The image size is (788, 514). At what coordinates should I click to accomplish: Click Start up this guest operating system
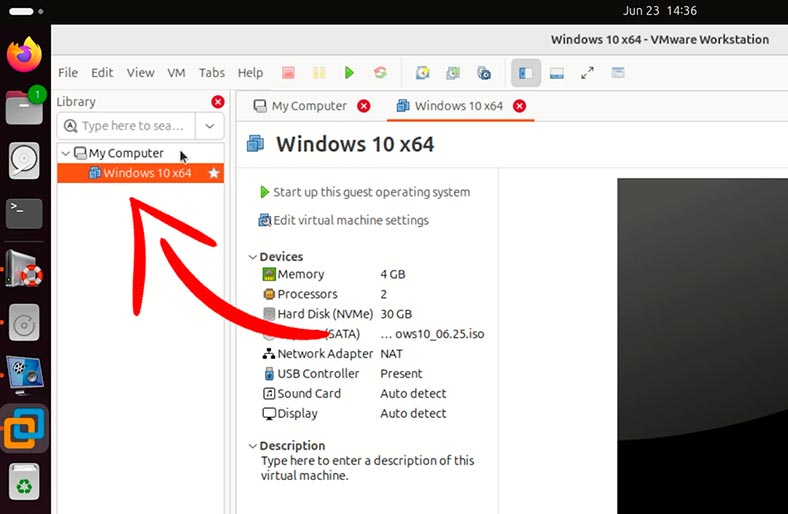tap(365, 192)
